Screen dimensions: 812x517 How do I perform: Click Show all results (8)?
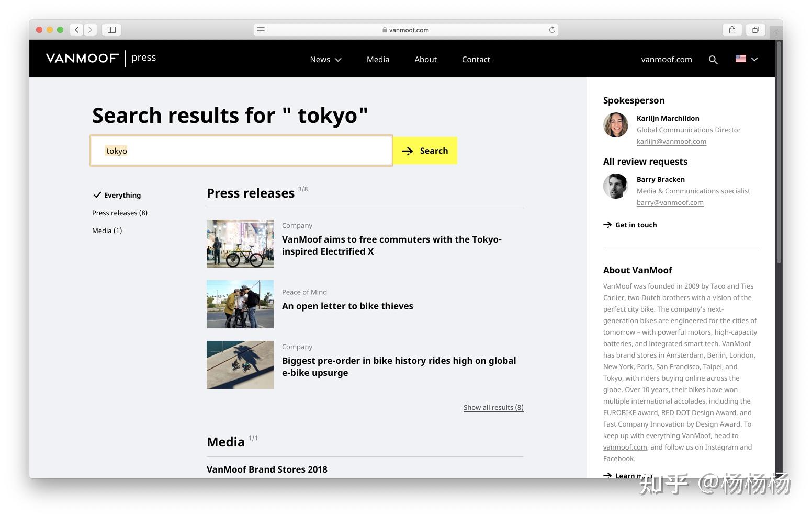point(493,407)
